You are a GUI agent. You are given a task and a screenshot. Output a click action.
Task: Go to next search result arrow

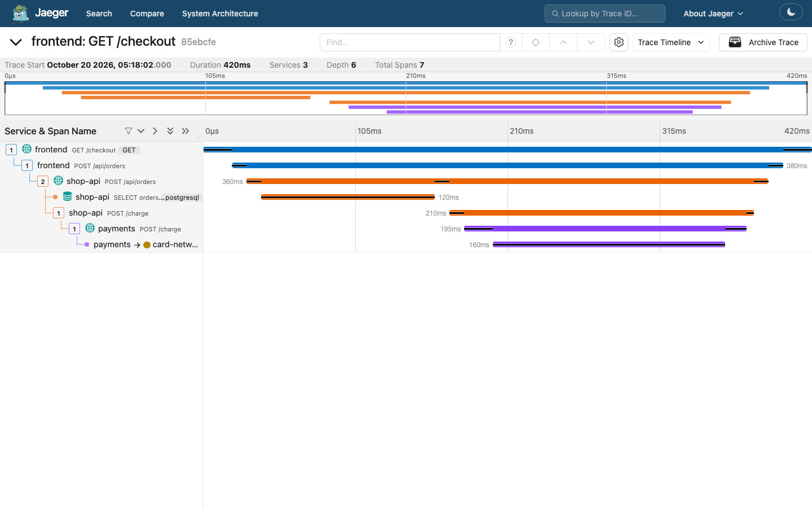(x=590, y=42)
